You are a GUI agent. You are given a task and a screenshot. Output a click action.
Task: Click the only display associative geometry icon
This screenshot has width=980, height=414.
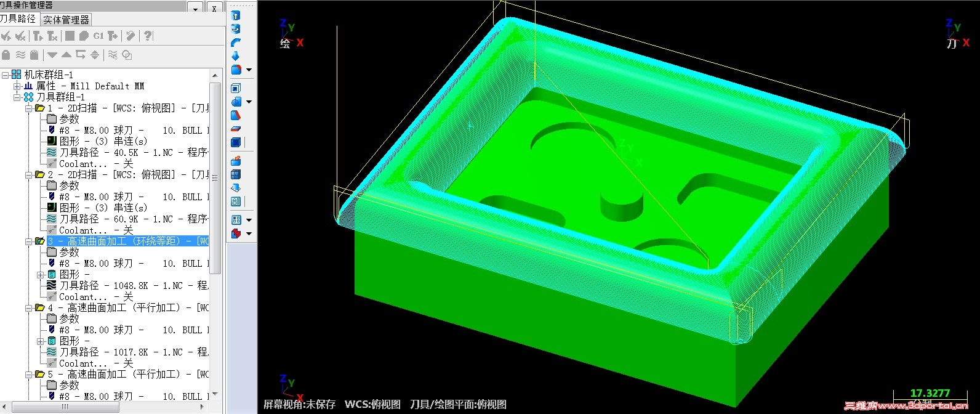[x=127, y=55]
